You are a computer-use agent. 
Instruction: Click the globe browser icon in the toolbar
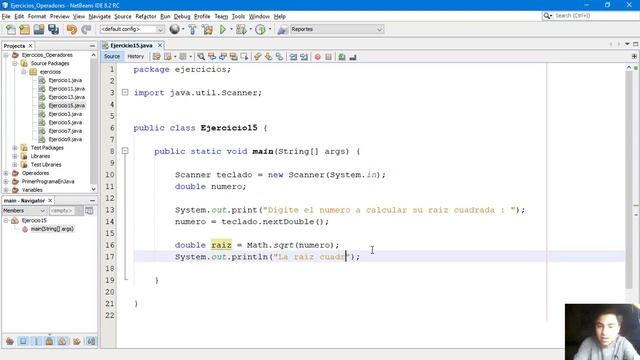click(174, 29)
